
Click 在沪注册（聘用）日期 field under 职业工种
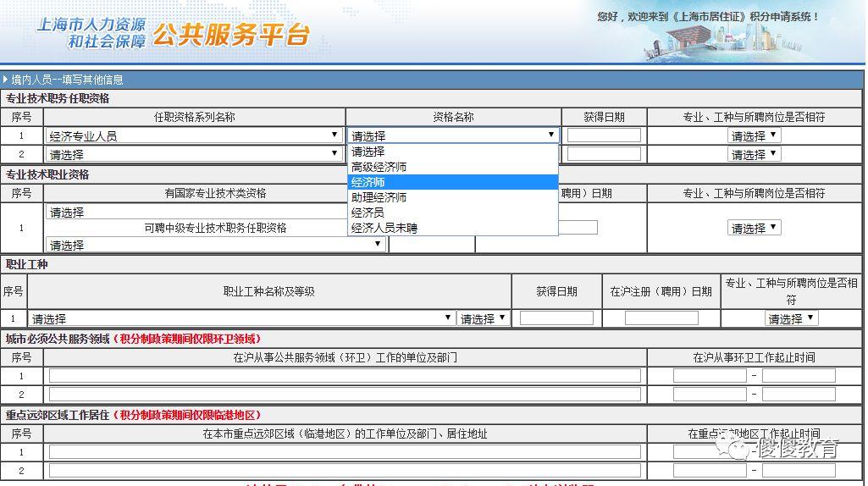[x=661, y=318]
